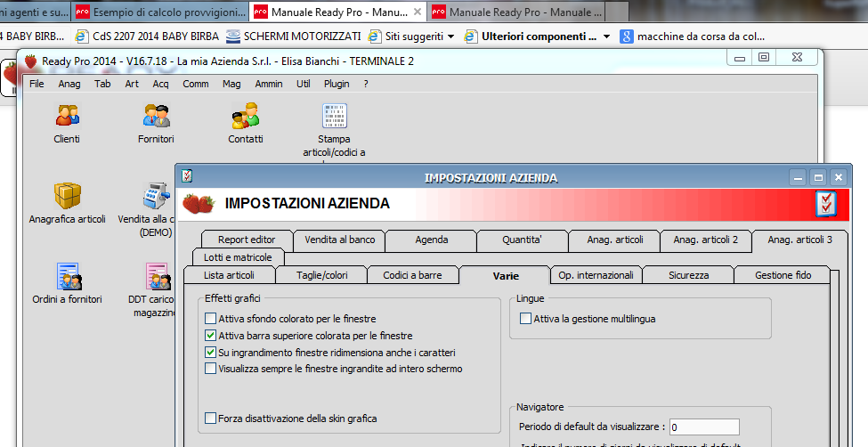The width and height of the screenshot is (868, 447).
Task: Open the Acq menu
Action: pyautogui.click(x=160, y=84)
